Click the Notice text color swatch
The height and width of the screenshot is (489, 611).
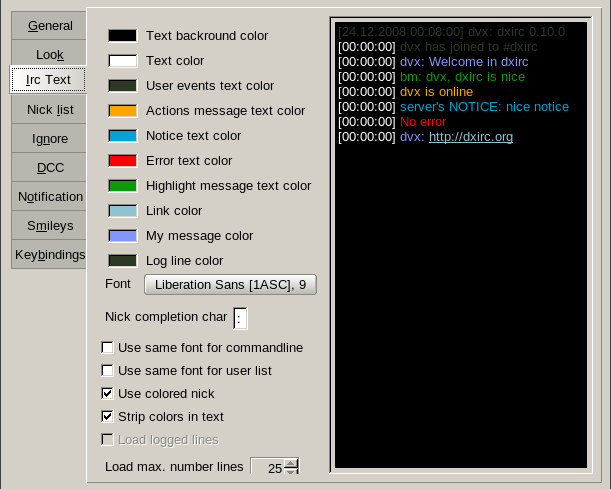tap(123, 136)
